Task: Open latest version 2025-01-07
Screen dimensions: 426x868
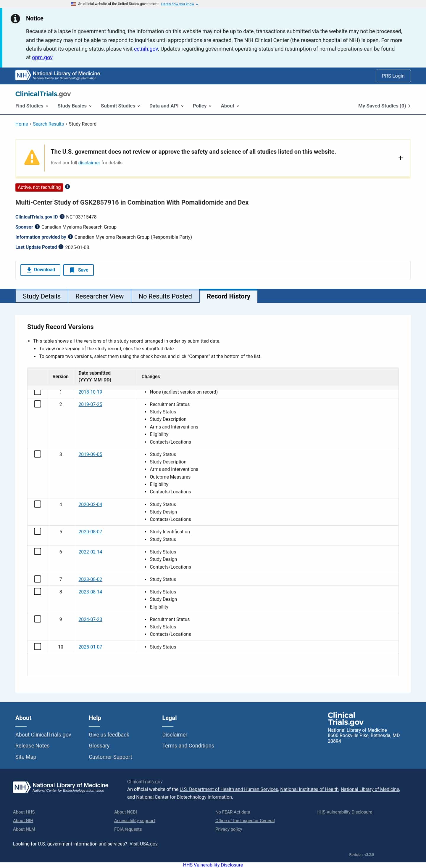Action: [x=90, y=647]
